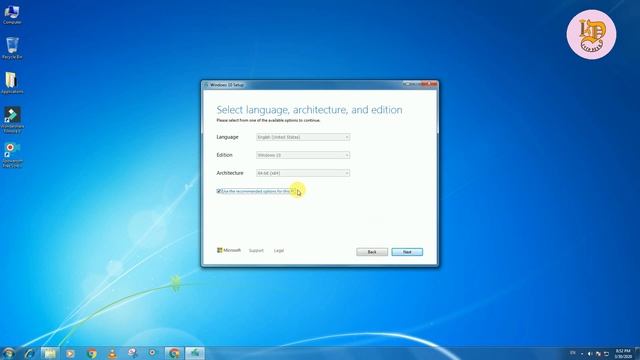Select Wondershare Filmora 9 desktop shortcut
Viewport: 640px width, 360px height.
12,120
